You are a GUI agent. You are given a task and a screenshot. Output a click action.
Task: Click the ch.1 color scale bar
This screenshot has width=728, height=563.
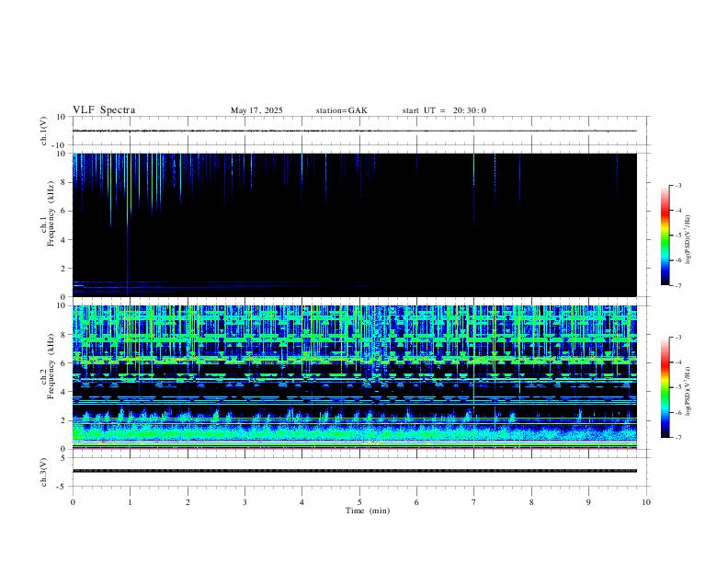pos(665,236)
